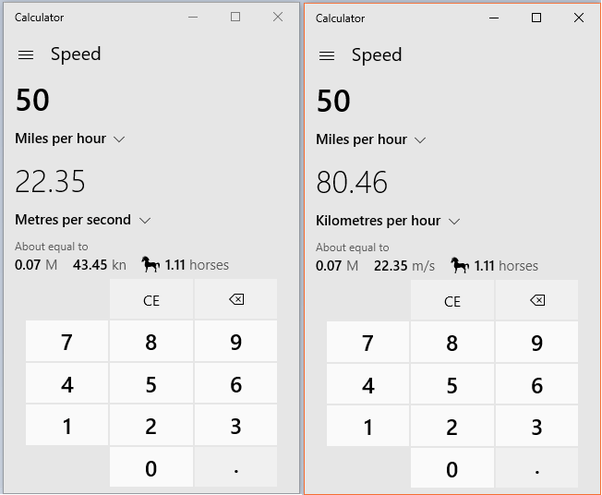Select the 80.46 output value in right window
This screenshot has height=495, width=602.
click(x=352, y=182)
